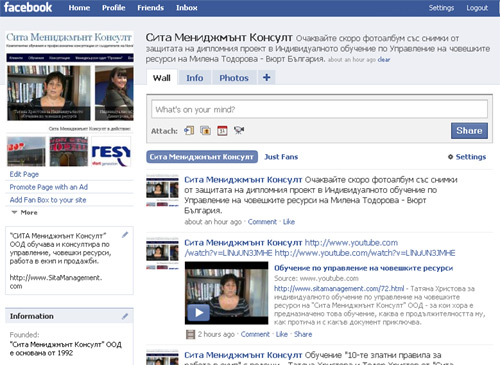Switch to the Info tab

[x=194, y=78]
